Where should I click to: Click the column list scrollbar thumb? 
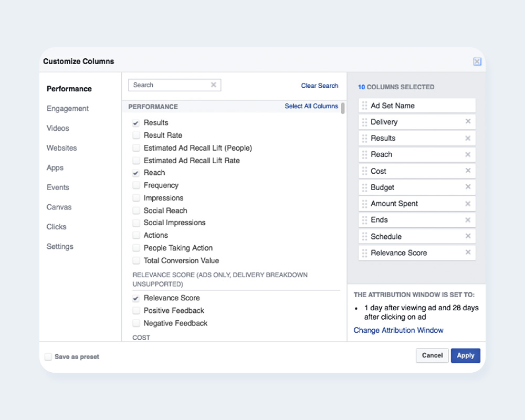coord(342,109)
